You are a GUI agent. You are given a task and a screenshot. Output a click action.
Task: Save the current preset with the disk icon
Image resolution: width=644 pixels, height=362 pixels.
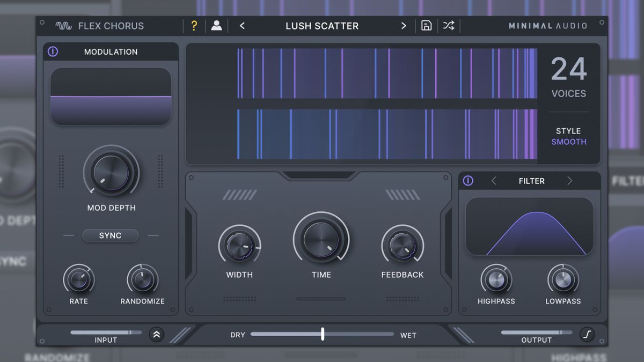[x=426, y=26]
